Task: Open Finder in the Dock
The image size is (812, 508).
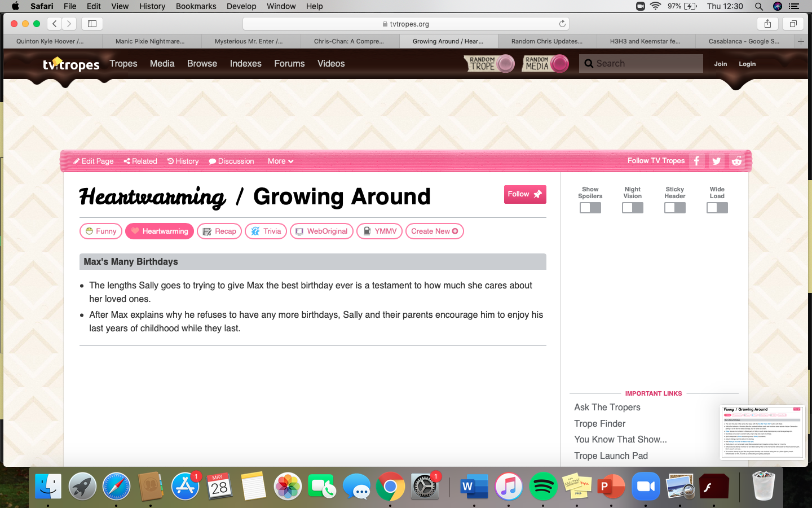Action: coord(48,486)
